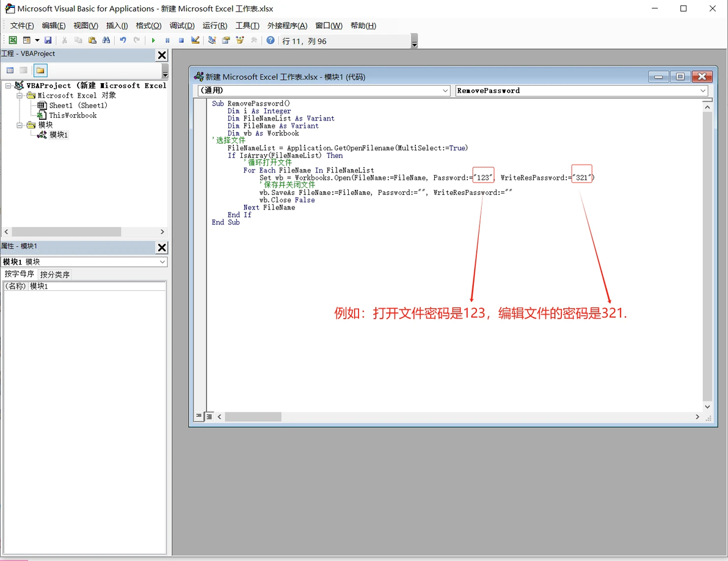Click code window horizontal scrollbar thumb
Image resolution: width=728 pixels, height=561 pixels.
pos(253,417)
